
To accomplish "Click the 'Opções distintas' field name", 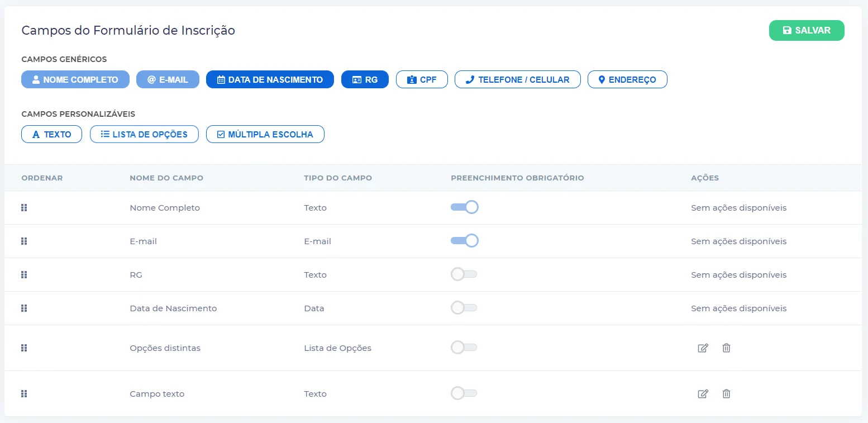I will coord(165,348).
